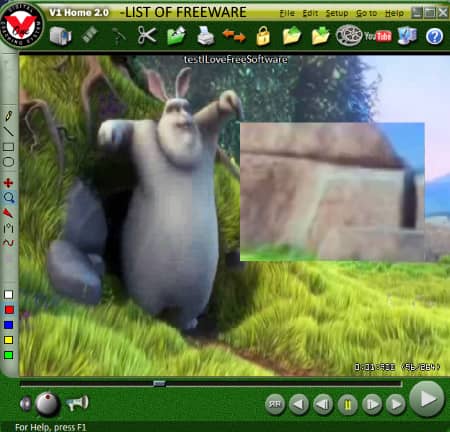Click the second yellow folder with arrow
The height and width of the screenshot is (432, 450).
tap(320, 36)
